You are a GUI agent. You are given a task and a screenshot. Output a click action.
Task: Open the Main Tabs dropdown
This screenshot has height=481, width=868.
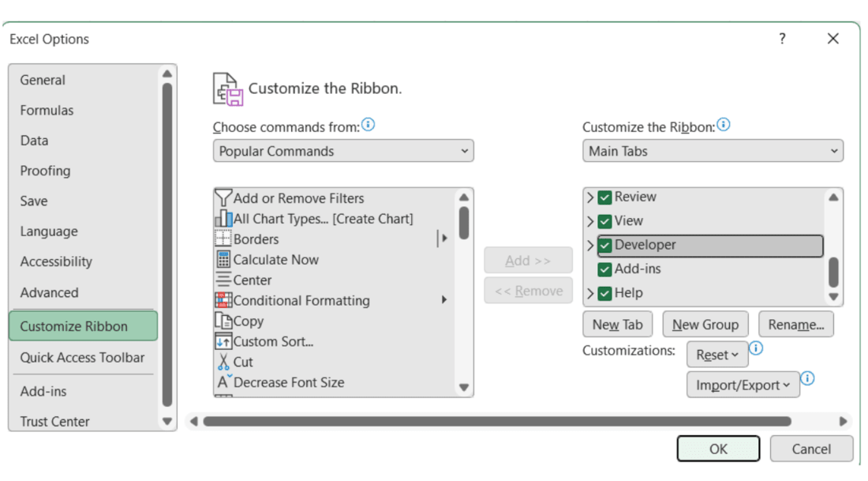click(x=713, y=151)
